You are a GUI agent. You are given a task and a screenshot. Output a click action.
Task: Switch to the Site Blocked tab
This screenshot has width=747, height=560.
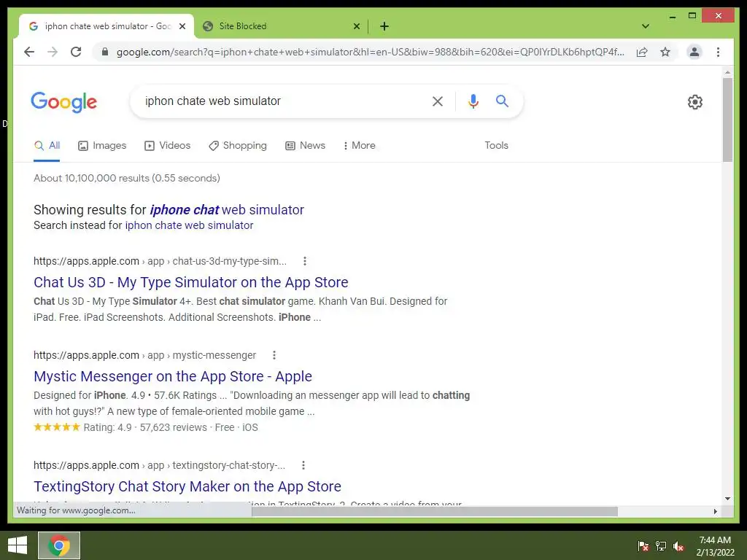[x=281, y=26]
